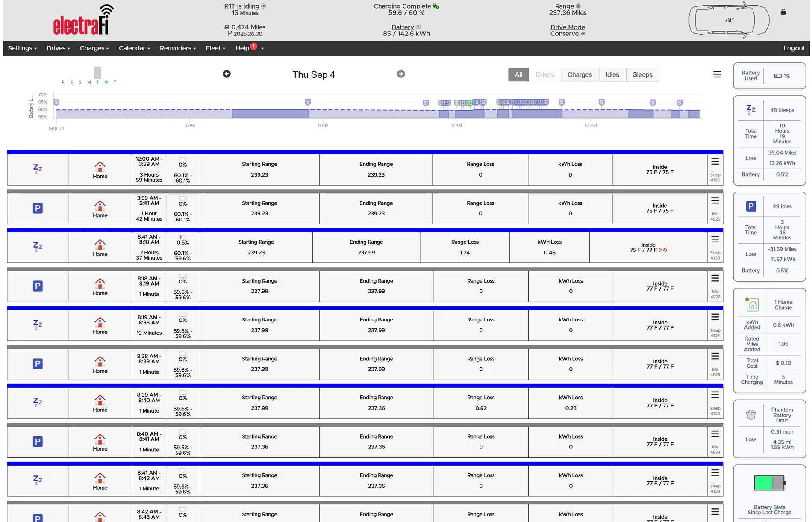Click software version 2025.26.30
The height and width of the screenshot is (522, 812).
click(x=248, y=34)
